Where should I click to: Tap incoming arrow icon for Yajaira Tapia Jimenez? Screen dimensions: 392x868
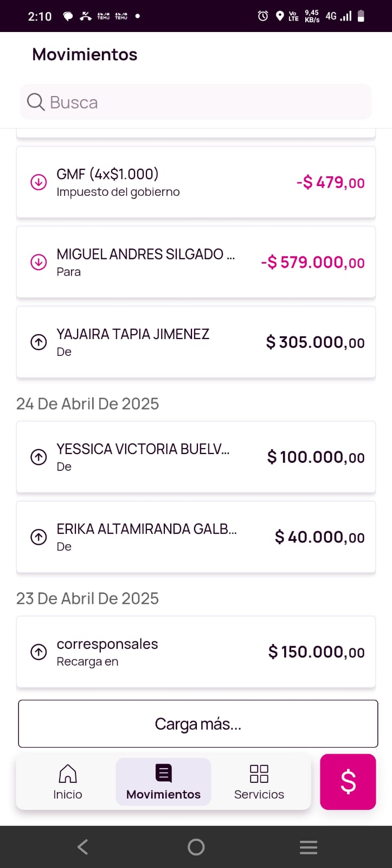pyautogui.click(x=38, y=342)
